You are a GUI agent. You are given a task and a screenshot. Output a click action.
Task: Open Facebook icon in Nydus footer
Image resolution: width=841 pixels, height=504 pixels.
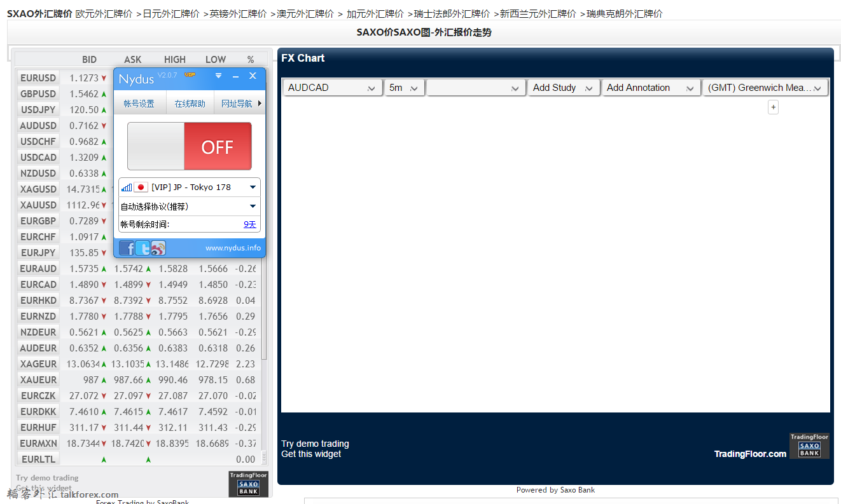coord(127,248)
